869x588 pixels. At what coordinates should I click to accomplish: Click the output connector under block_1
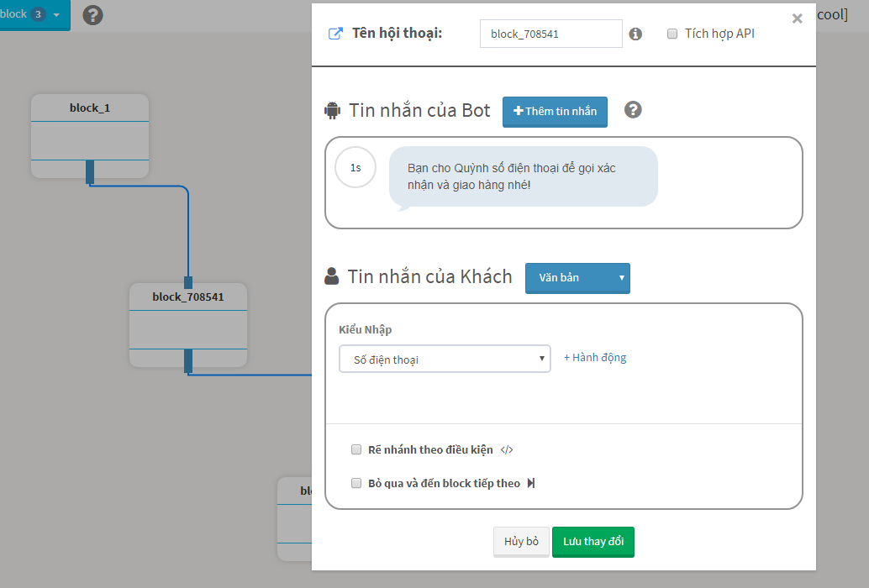point(90,172)
